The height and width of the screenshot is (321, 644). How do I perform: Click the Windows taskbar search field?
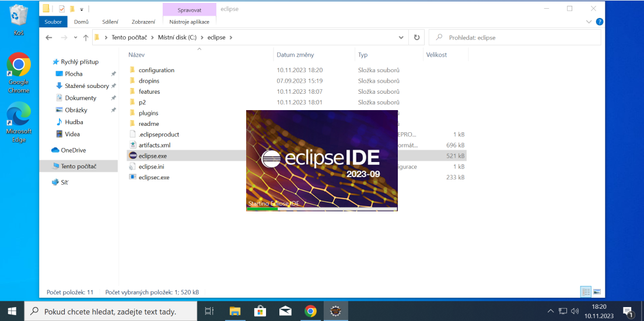110,311
